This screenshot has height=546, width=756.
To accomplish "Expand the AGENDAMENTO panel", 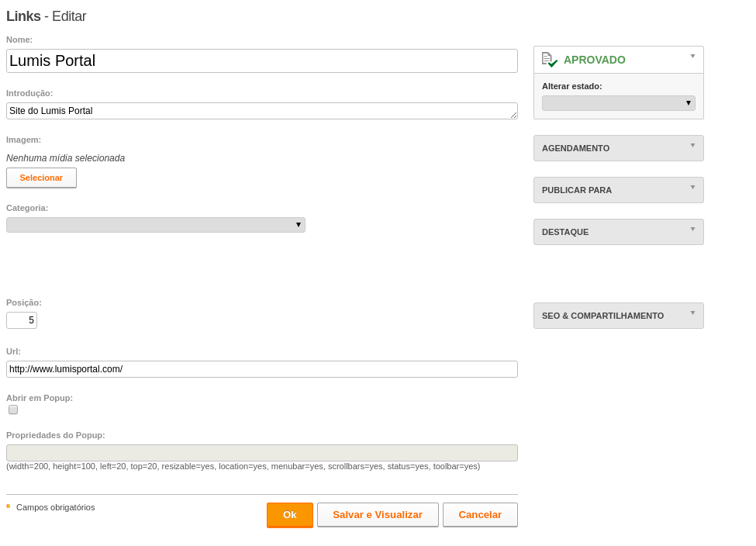I will click(x=618, y=148).
